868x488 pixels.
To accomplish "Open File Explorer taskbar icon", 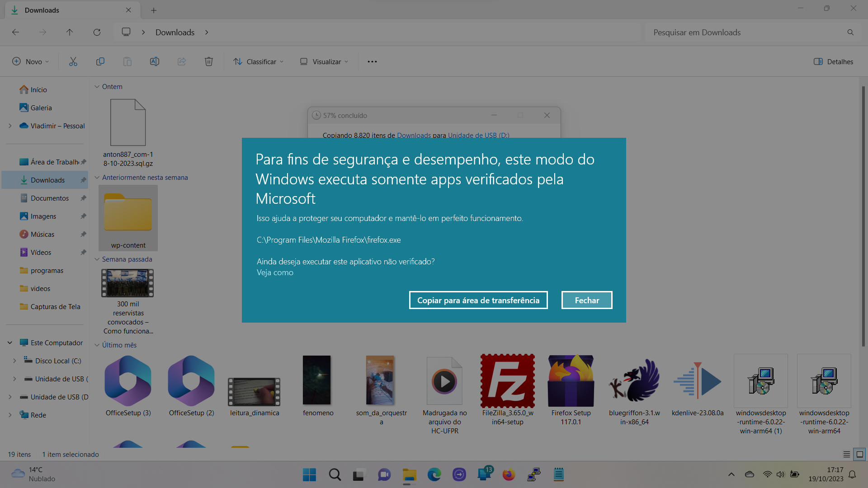I will click(x=409, y=474).
